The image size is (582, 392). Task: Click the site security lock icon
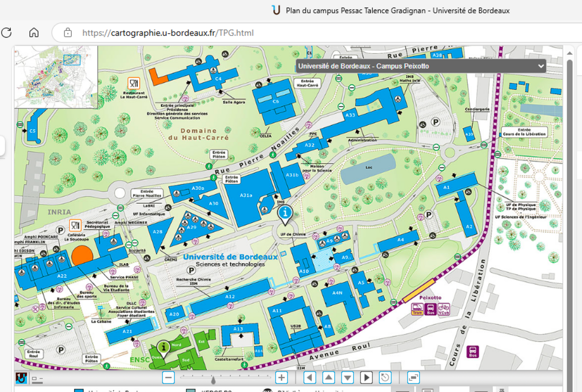pyautogui.click(x=68, y=33)
